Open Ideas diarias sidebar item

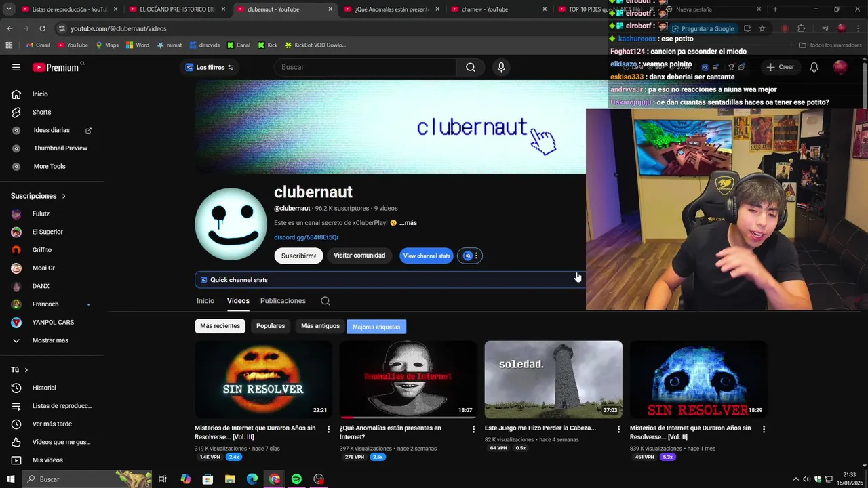click(x=52, y=130)
